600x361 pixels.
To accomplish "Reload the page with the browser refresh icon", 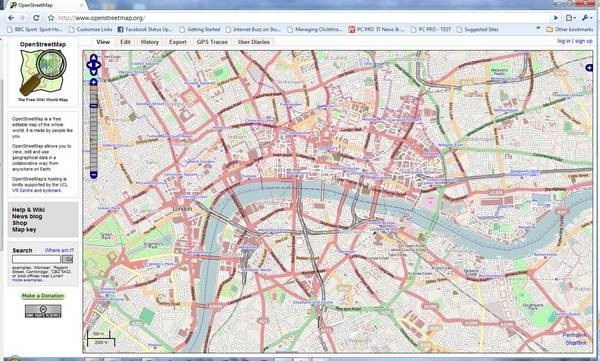I will pos(36,18).
